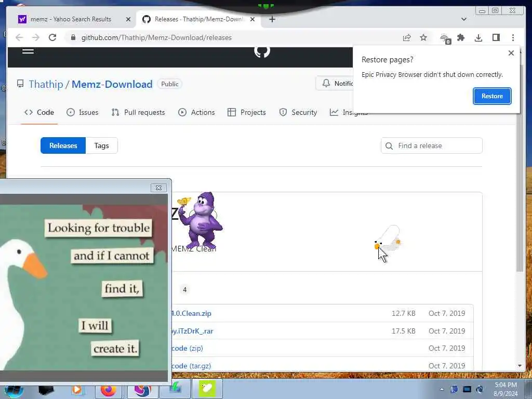The image size is (532, 399).
Task: Click the BonziBuddy purple gorilla
Action: 200,220
